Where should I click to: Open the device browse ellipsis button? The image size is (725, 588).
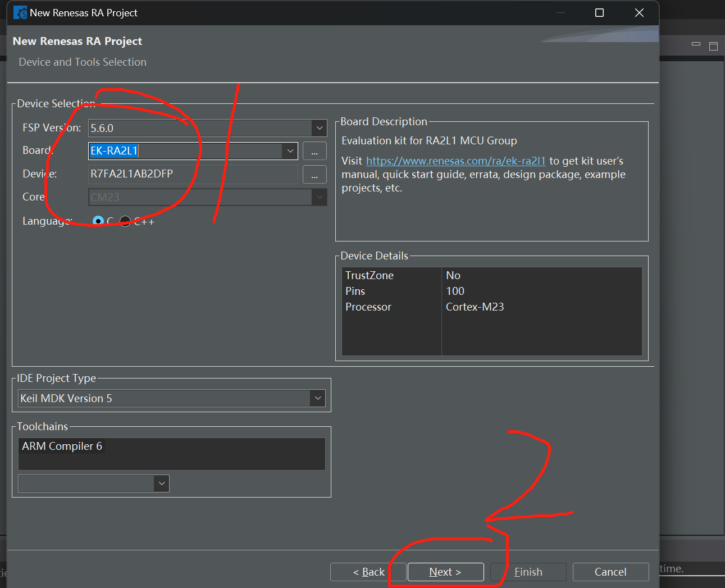pyautogui.click(x=314, y=174)
